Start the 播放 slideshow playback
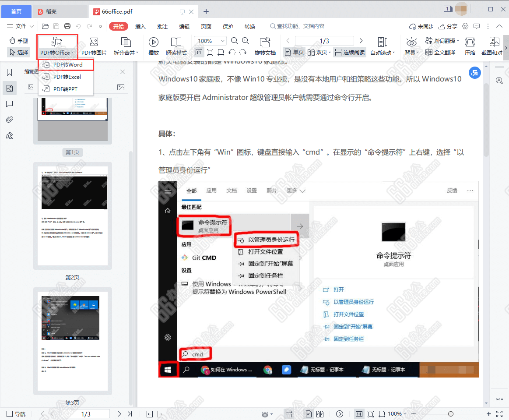This screenshot has height=420, width=509. pyautogui.click(x=153, y=46)
